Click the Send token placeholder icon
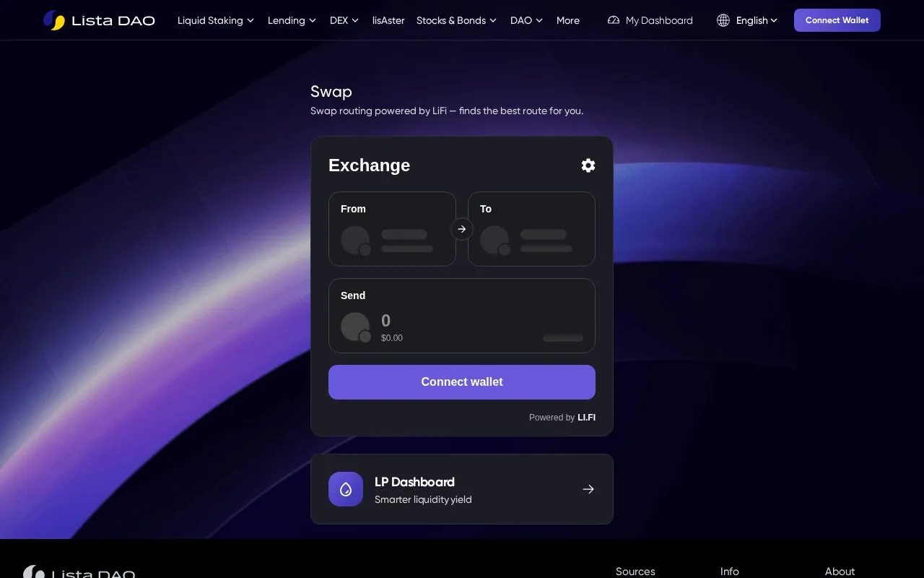This screenshot has height=578, width=924. [x=355, y=327]
